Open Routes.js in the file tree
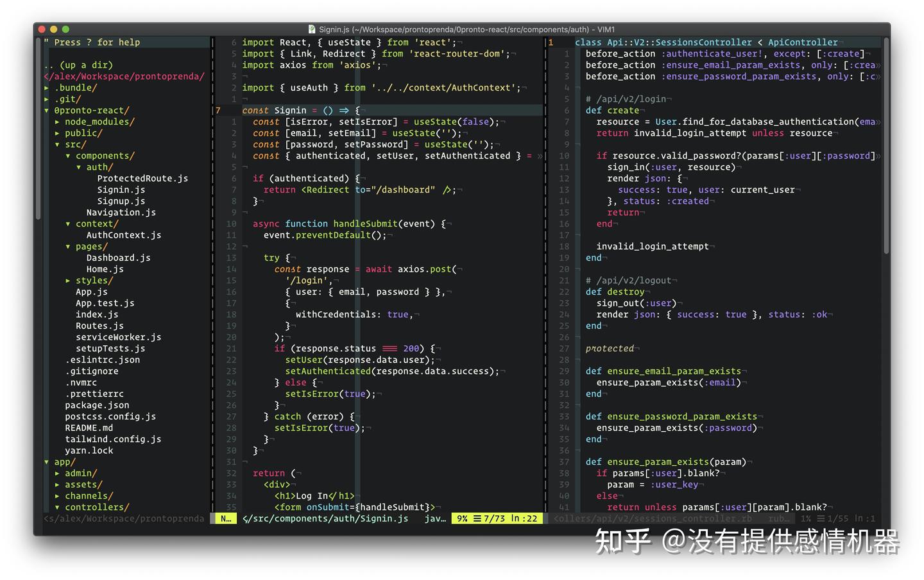 99,326
